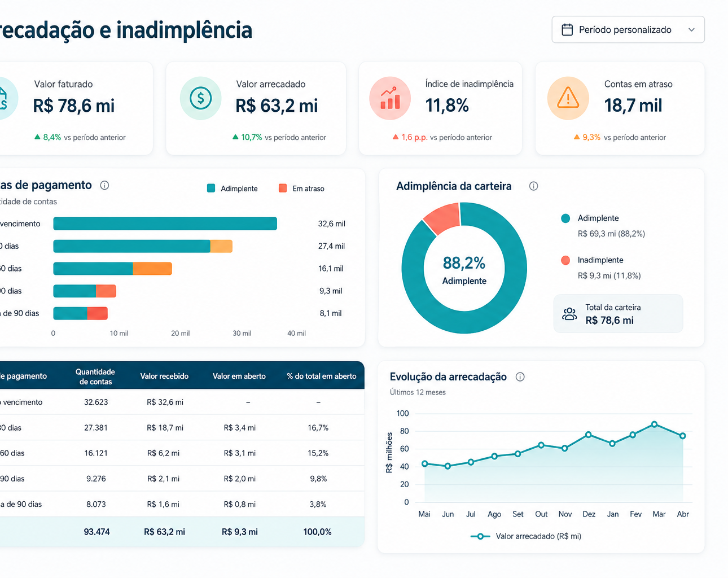Screen dimensions: 728x578
Task: Toggle the Adimplente legend swatch in bar chart
Action: tap(211, 189)
